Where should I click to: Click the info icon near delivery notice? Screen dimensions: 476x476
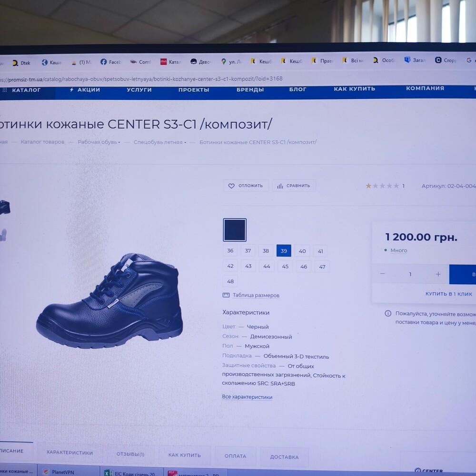[x=388, y=314]
